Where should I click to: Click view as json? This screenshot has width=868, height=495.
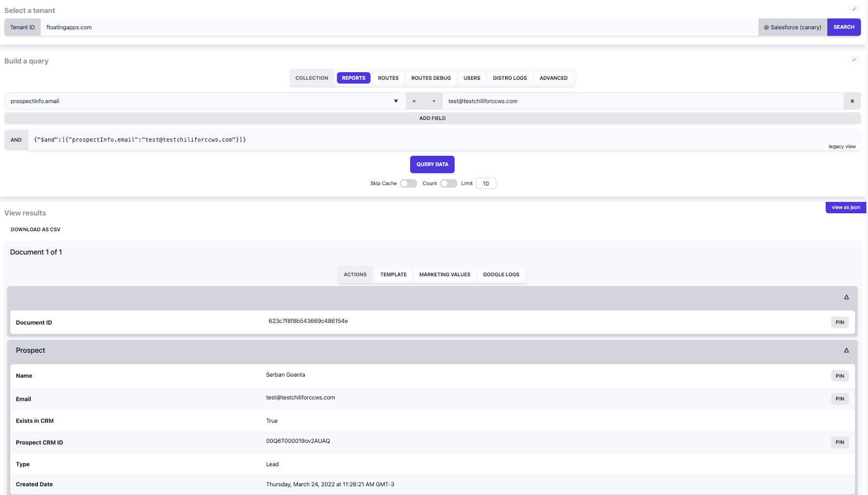tap(846, 207)
